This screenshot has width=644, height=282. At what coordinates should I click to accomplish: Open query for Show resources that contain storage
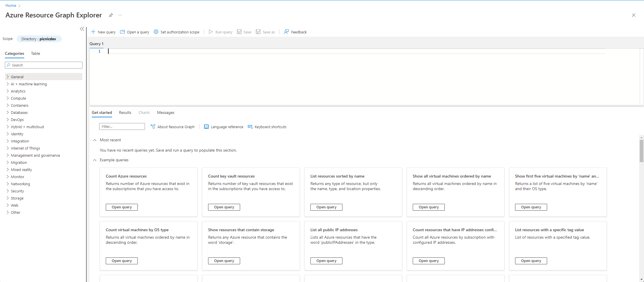(x=224, y=261)
